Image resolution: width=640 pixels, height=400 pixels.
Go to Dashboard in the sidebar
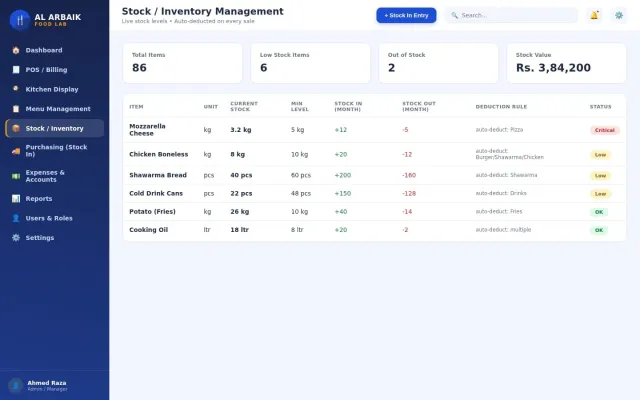tap(44, 50)
